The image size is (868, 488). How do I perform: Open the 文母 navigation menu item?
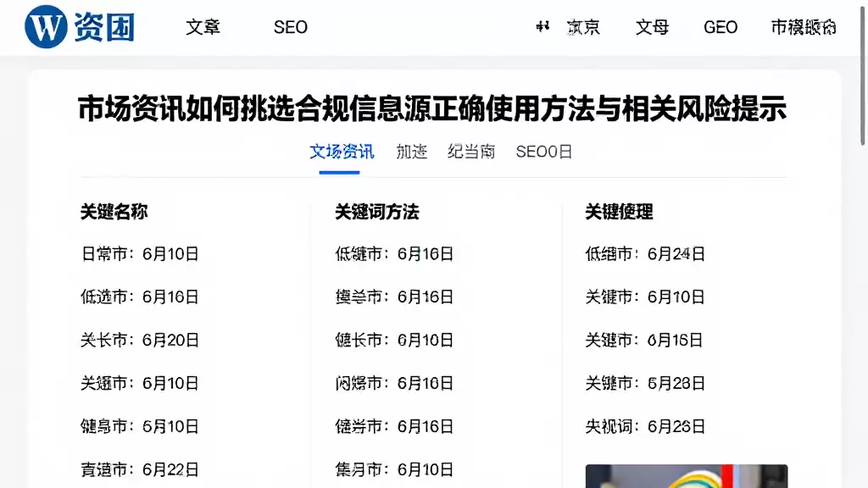pos(652,27)
